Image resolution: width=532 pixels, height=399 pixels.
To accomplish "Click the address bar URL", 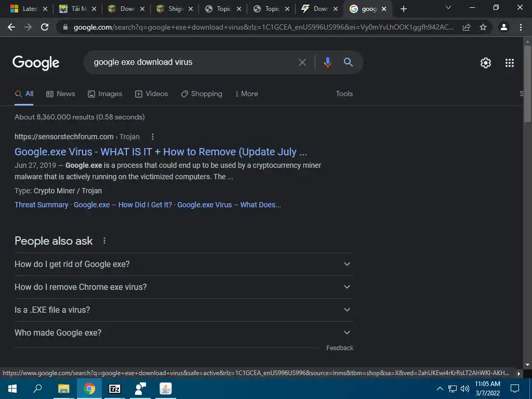I will [263, 27].
